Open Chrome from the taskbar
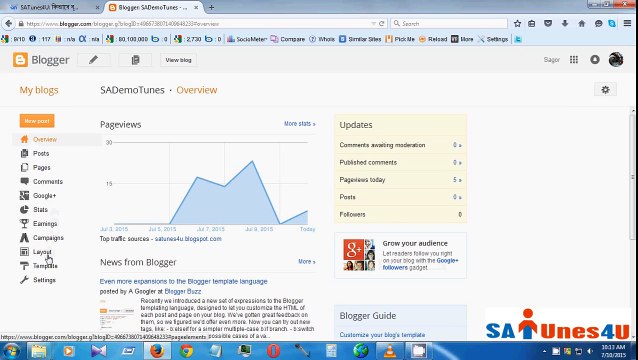 click(x=186, y=351)
